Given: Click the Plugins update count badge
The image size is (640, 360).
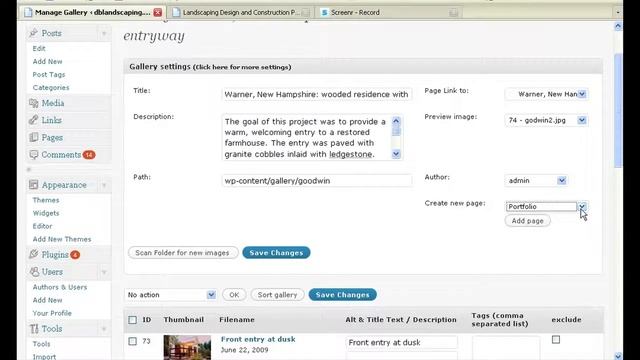Looking at the screenshot, I should 75,255.
